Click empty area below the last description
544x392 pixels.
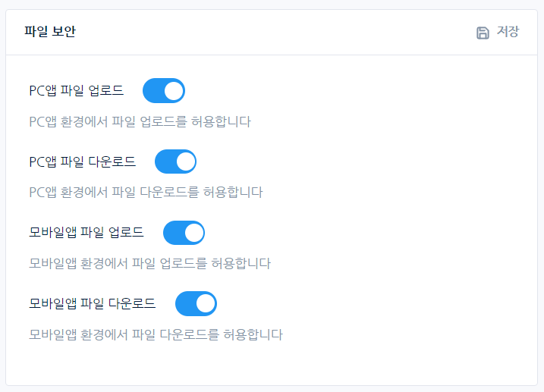click(x=272, y=364)
